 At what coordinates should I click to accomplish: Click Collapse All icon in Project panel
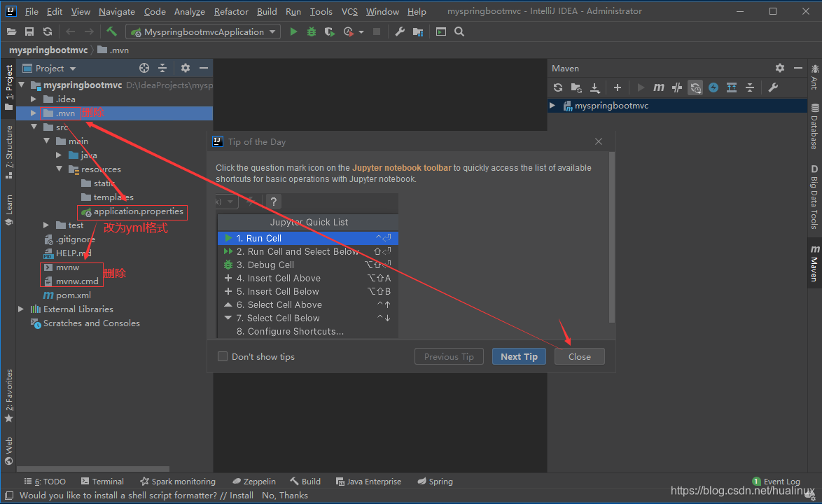pyautogui.click(x=162, y=68)
